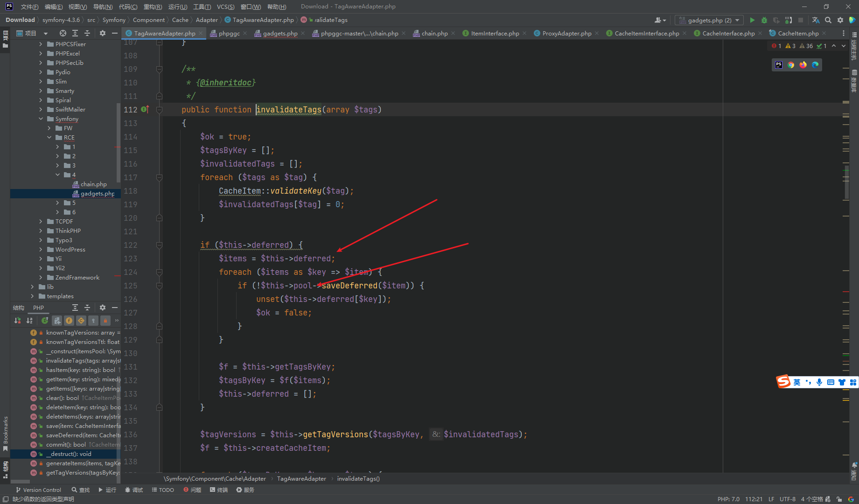Screen dimensions: 859x504
Task: Toggle show includes button in Structure
Action: [57, 321]
